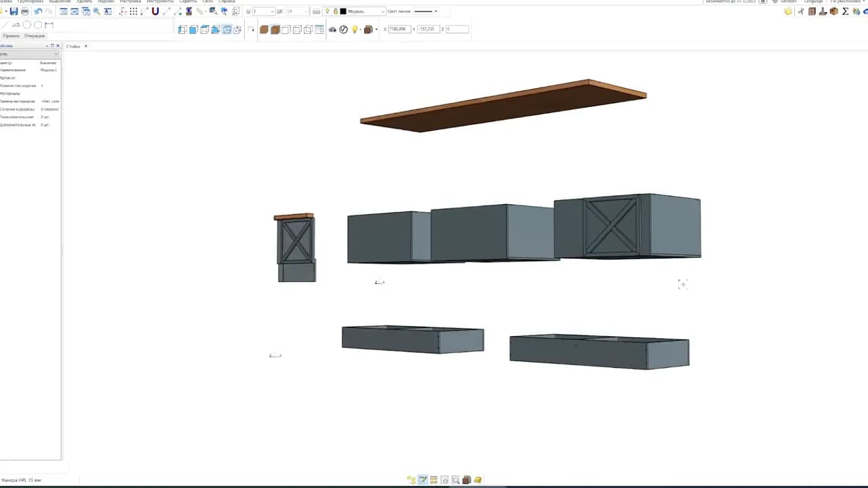Rotate view with the curved arrow icon

tap(251, 30)
